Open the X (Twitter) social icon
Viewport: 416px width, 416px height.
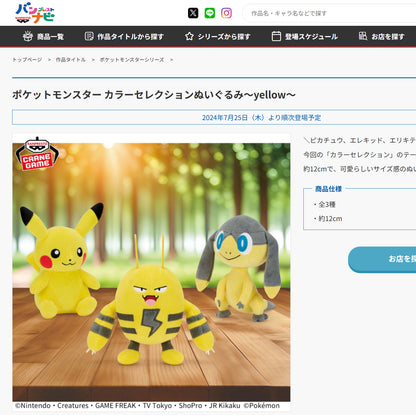pos(193,13)
